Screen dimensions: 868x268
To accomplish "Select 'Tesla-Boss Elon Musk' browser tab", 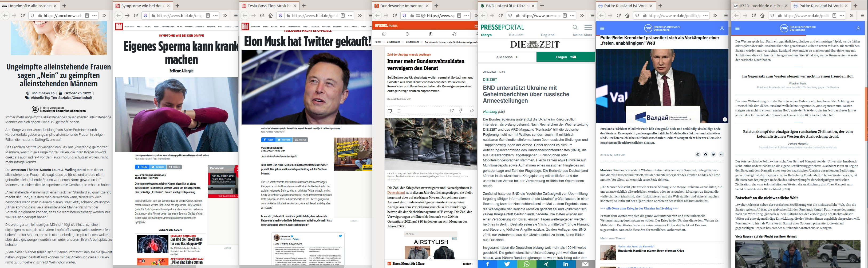I will 269,6.
